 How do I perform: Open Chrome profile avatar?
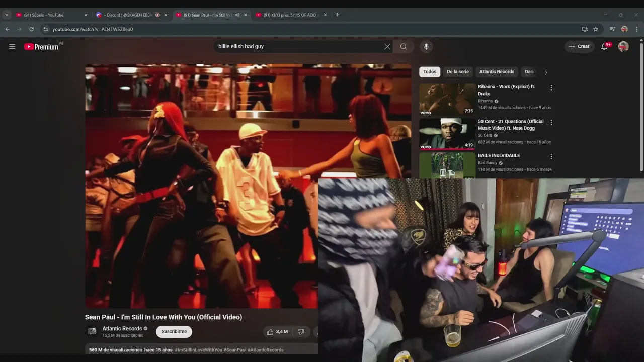624,29
